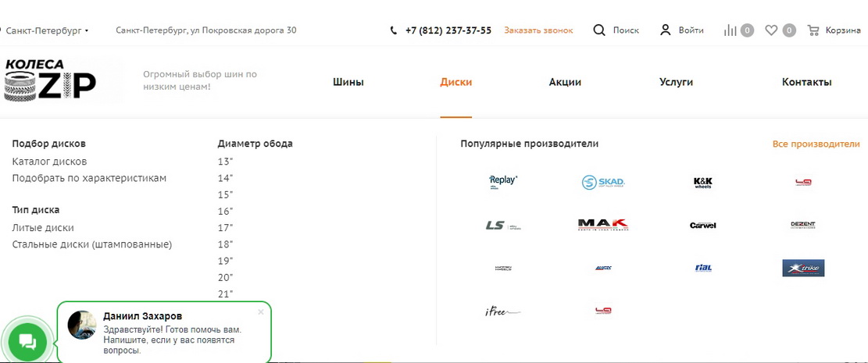Open the Шины menu

(x=348, y=82)
